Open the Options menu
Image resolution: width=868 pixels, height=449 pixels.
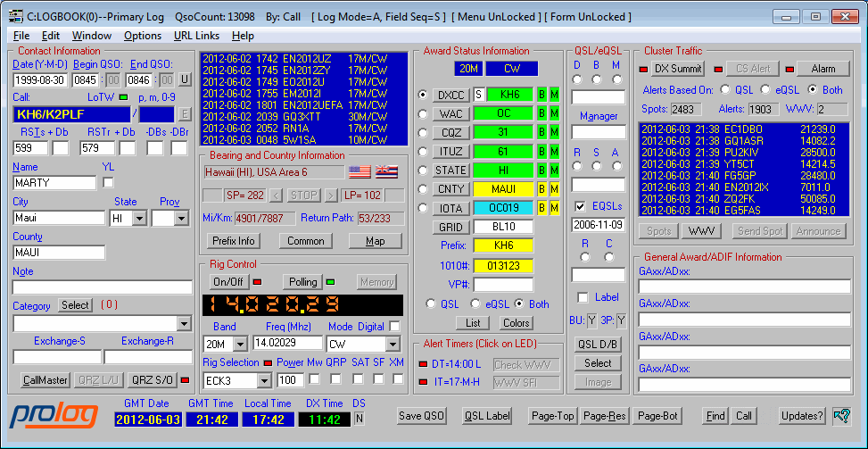point(143,36)
